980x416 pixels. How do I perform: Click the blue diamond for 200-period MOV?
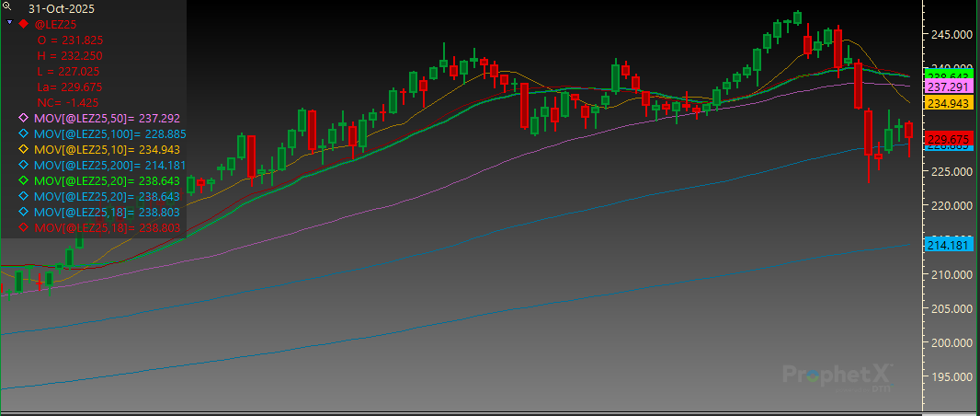tap(24, 165)
